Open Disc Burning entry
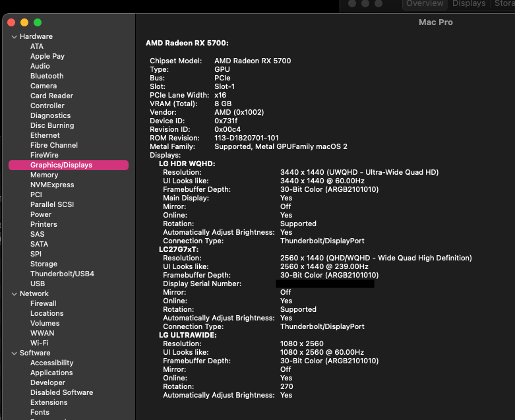Screen dimensions: 515x420 [x=52, y=125]
